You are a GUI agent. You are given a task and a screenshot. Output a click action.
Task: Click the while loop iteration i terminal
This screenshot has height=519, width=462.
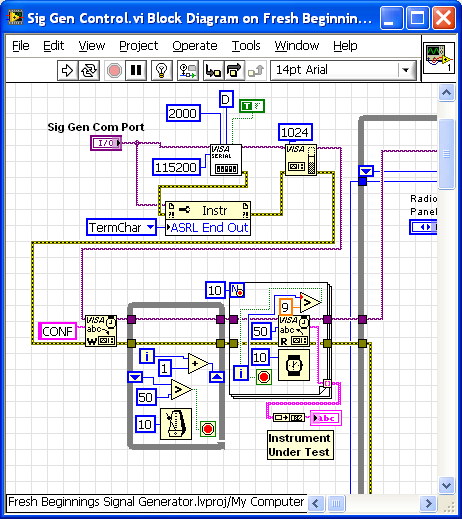pos(147,356)
